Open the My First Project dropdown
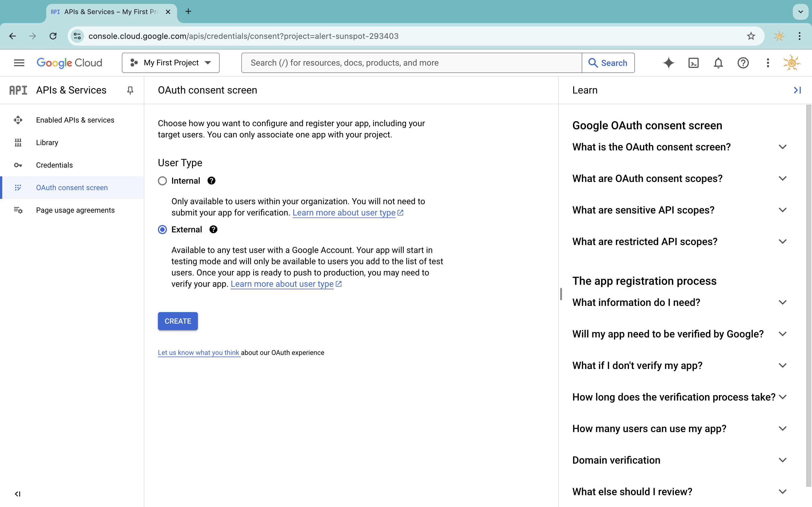This screenshot has height=507, width=812. (x=171, y=63)
